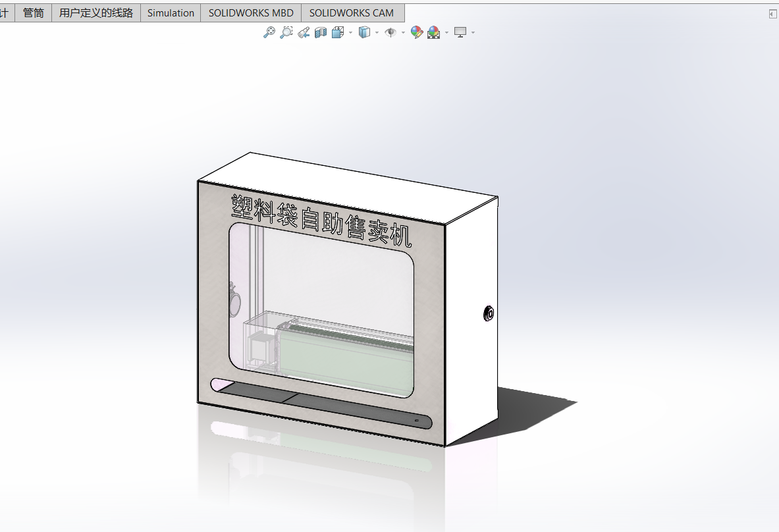779x532 pixels.
Task: Click the Display Style icon
Action: pos(365,33)
